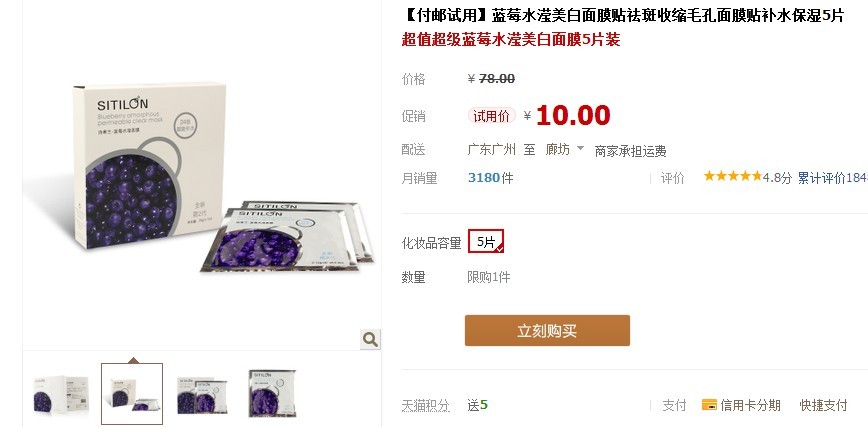Click the five-star rating icons
The width and height of the screenshot is (868, 427).
(733, 177)
